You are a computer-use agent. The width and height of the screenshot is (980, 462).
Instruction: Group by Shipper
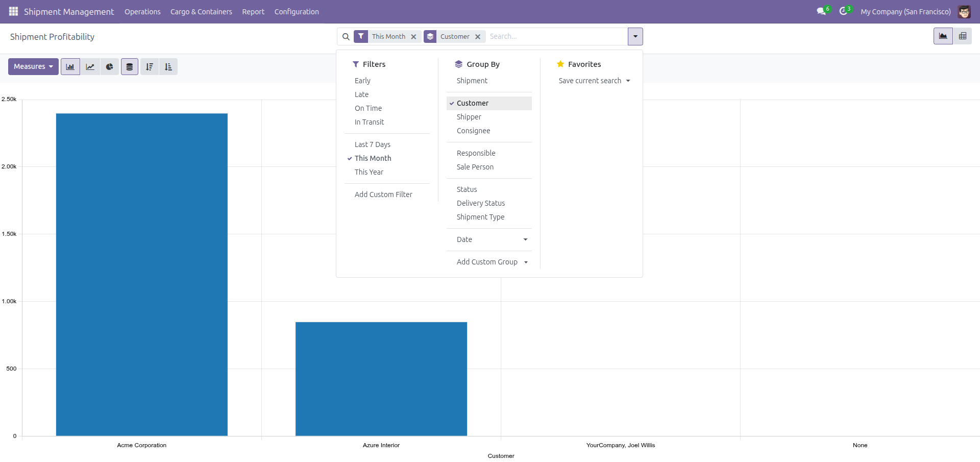click(489, 117)
